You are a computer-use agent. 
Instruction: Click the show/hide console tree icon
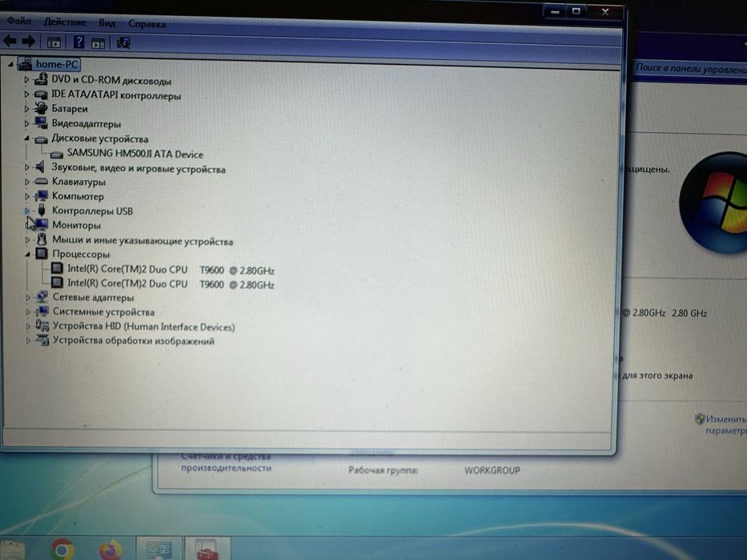click(54, 42)
